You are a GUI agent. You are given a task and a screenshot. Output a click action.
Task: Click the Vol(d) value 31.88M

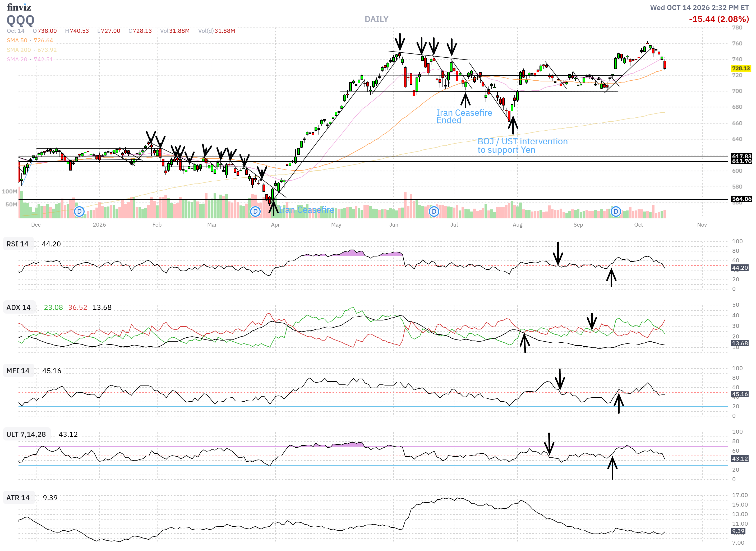tap(225, 31)
